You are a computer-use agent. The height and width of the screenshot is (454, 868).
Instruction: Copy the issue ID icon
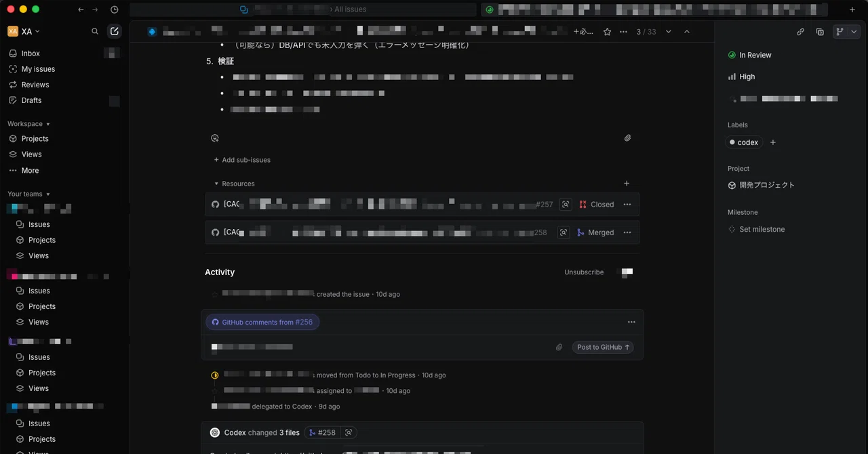820,32
